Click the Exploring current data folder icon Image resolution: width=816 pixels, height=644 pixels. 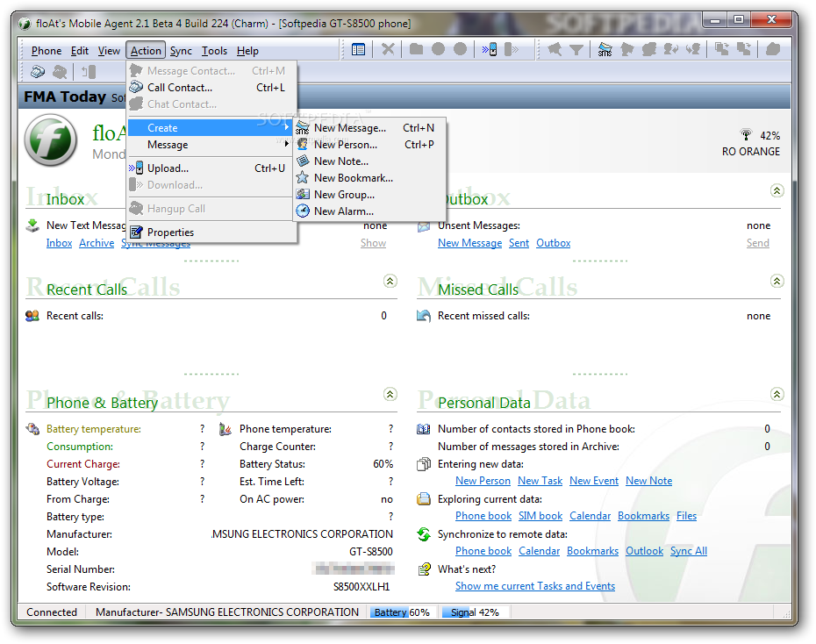coord(424,499)
